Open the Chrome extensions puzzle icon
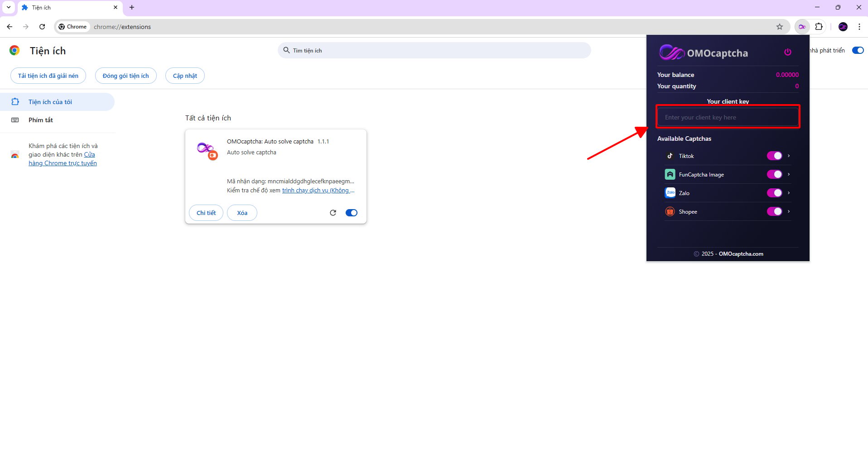Screen dimensions: 868x449 tap(819, 27)
